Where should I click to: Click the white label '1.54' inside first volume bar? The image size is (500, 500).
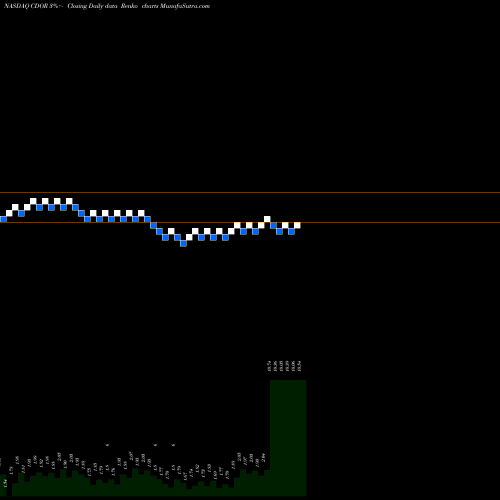(5, 482)
